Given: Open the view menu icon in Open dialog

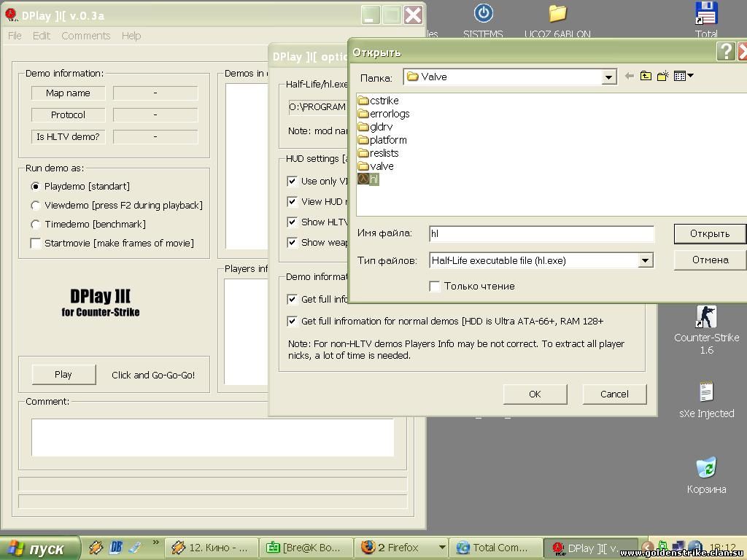Looking at the screenshot, I should (x=684, y=76).
